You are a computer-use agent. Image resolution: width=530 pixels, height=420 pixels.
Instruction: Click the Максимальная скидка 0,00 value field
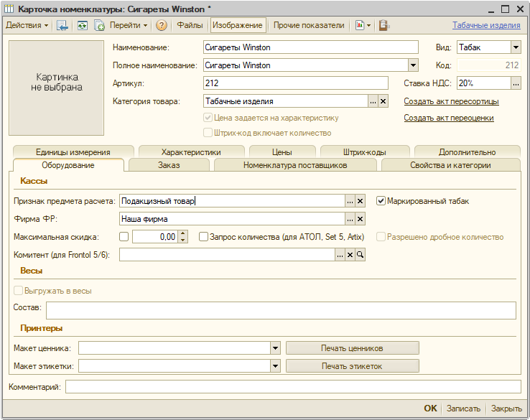coord(155,237)
